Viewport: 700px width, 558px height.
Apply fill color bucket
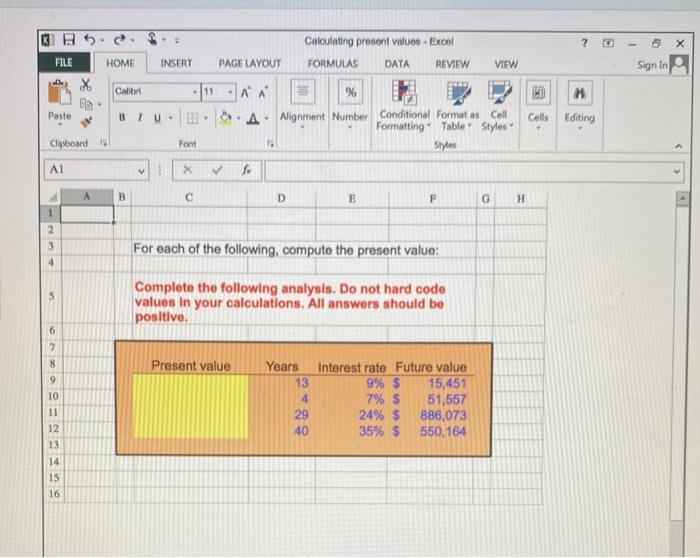[x=226, y=118]
